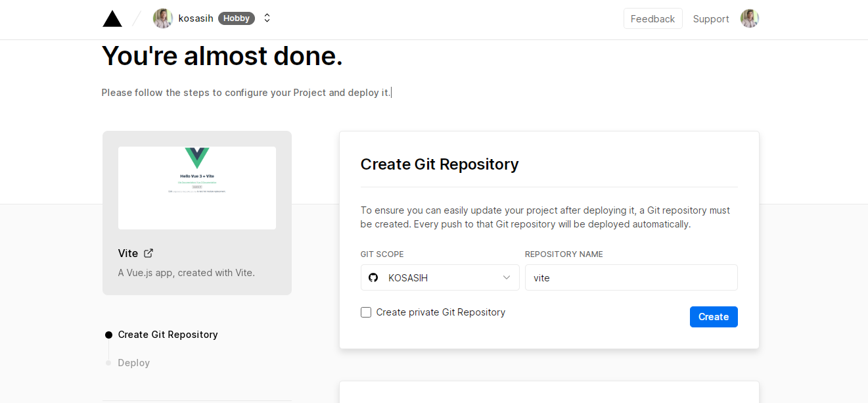
Task: Click the external link icon beside Vite
Action: click(148, 253)
